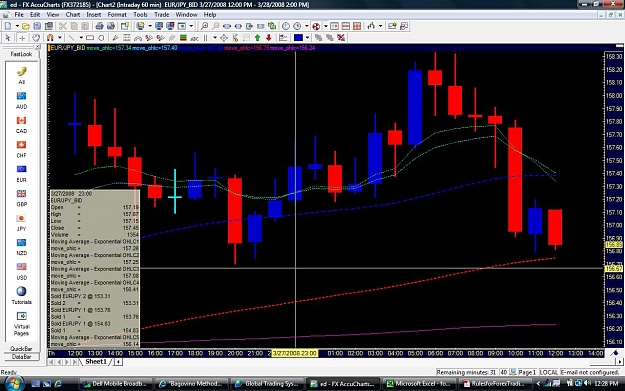Select the AUD flag in FastLook
Screen dimensions: 625x391
[x=22, y=100]
